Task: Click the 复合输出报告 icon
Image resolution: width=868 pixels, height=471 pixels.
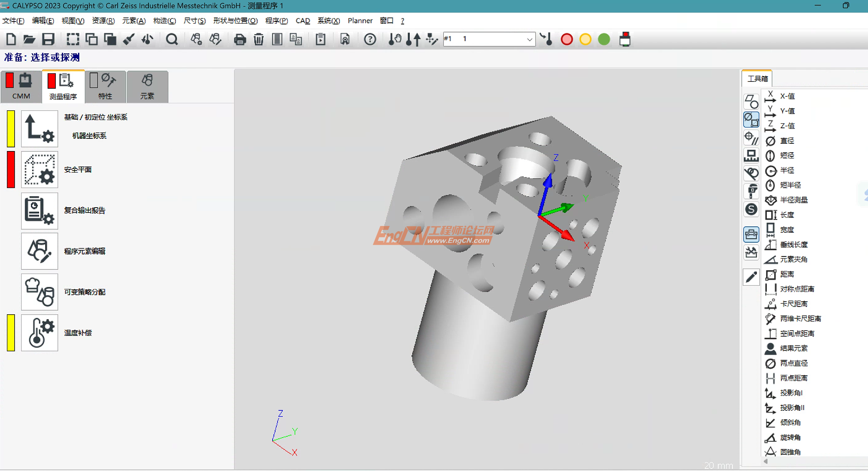Action: pos(39,210)
